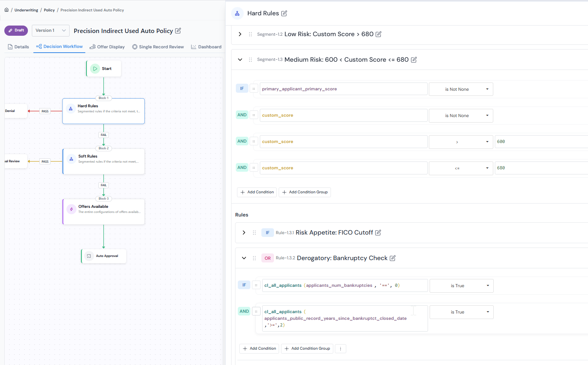Toggle AND operator before custom_score > 600

pos(242,141)
